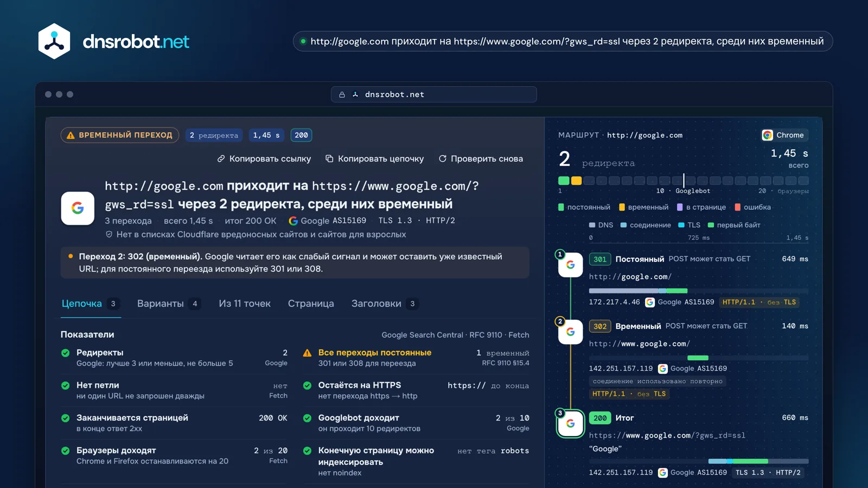The image size is (868, 488).
Task: Click the shield icon near Cloudflare lists note
Action: pos(109,235)
